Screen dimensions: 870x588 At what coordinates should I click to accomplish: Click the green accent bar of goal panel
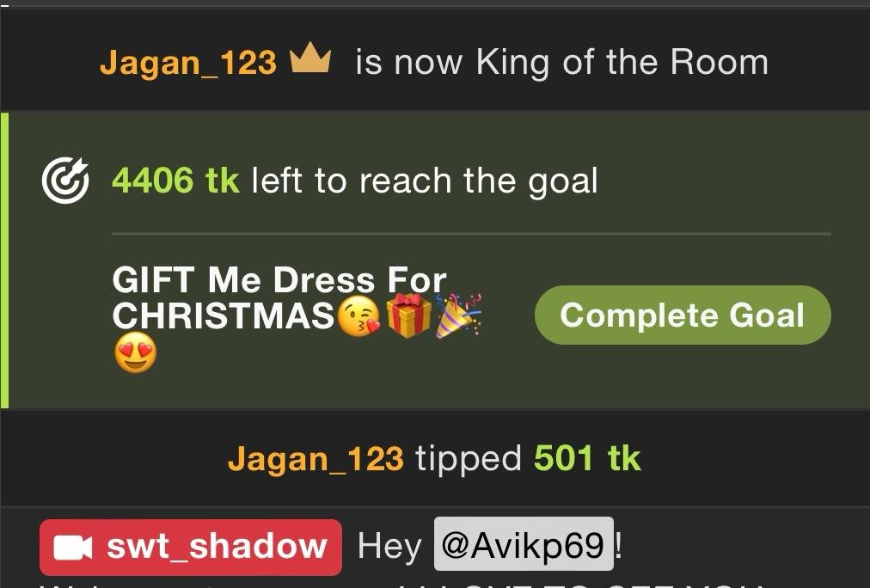click(4, 260)
